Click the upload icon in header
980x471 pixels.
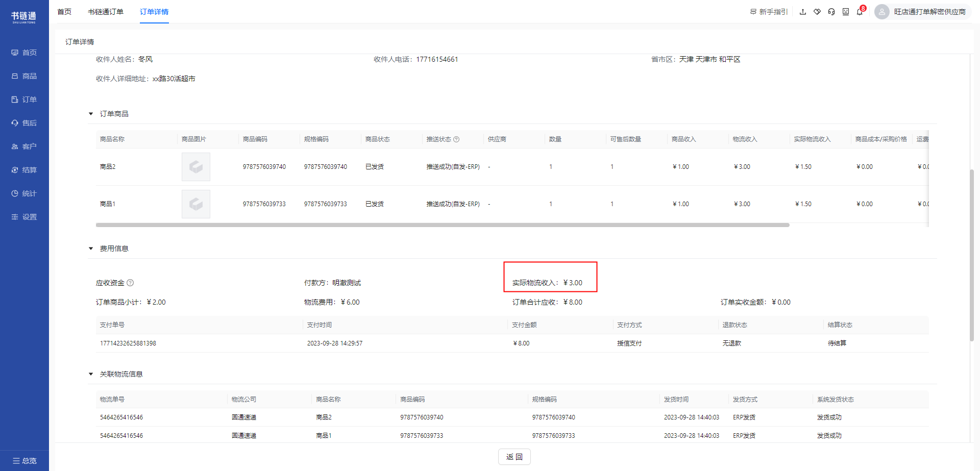[803, 12]
